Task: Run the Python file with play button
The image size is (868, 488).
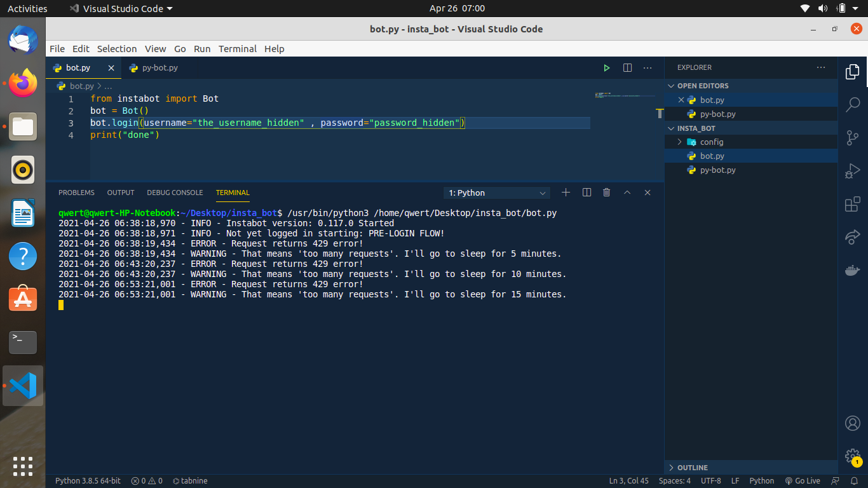Action: pos(607,68)
